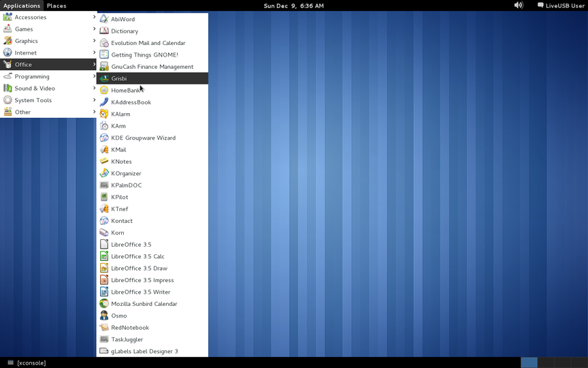Click the LibreOffice 3.5 Writer icon
Screen dimensions: 588x368
pyautogui.click(x=104, y=292)
